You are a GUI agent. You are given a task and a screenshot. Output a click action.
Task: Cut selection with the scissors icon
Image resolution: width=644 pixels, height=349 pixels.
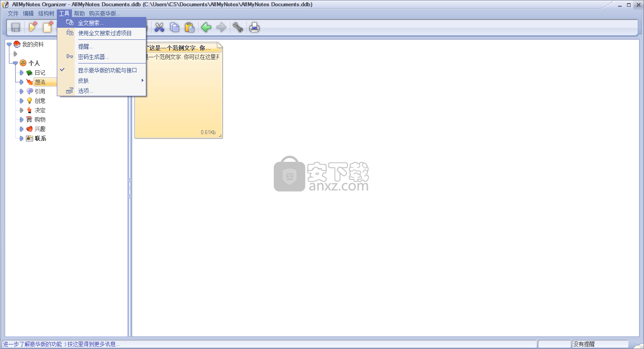[159, 27]
